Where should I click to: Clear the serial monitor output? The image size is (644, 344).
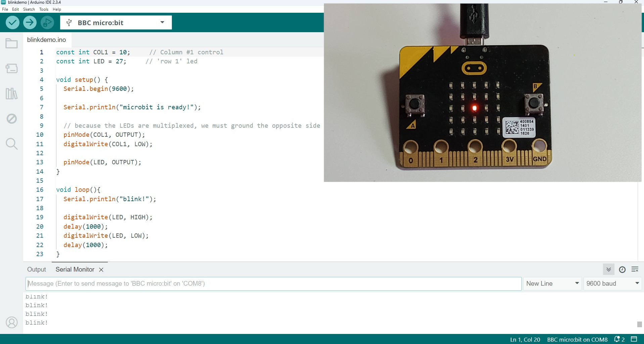click(635, 270)
